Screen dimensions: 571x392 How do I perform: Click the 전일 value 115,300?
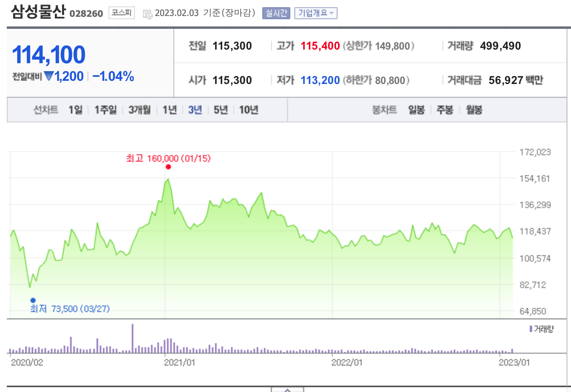[232, 46]
